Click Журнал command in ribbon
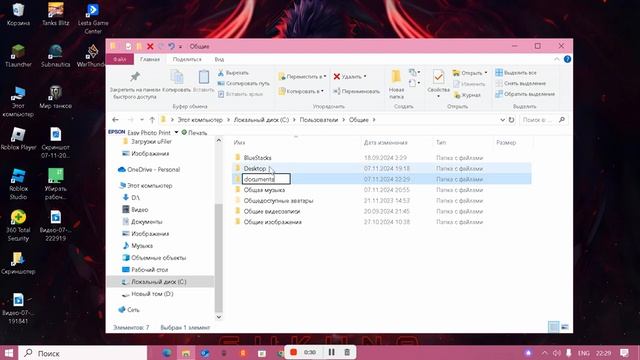The width and height of the screenshot is (640, 360). [467, 95]
